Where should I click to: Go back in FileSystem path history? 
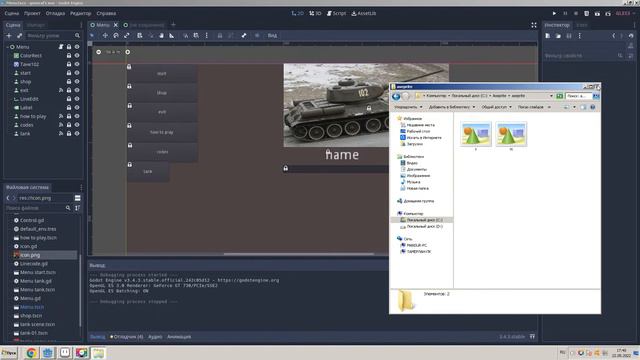coord(8,198)
